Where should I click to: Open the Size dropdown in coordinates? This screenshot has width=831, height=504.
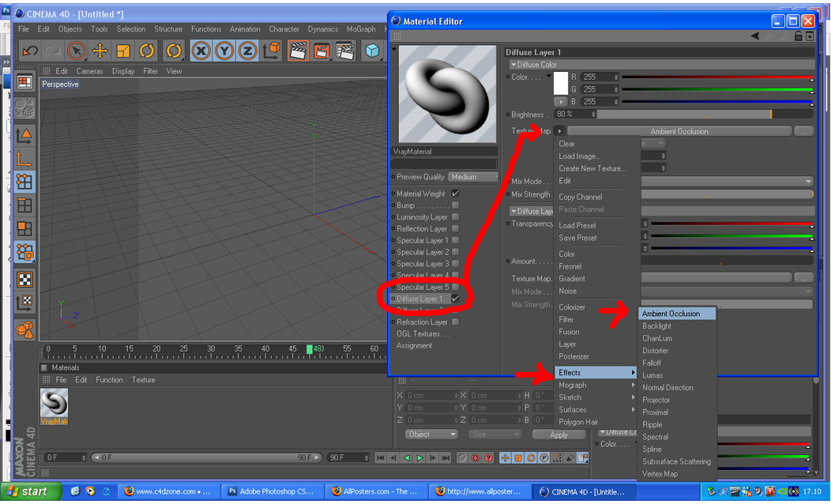(494, 434)
